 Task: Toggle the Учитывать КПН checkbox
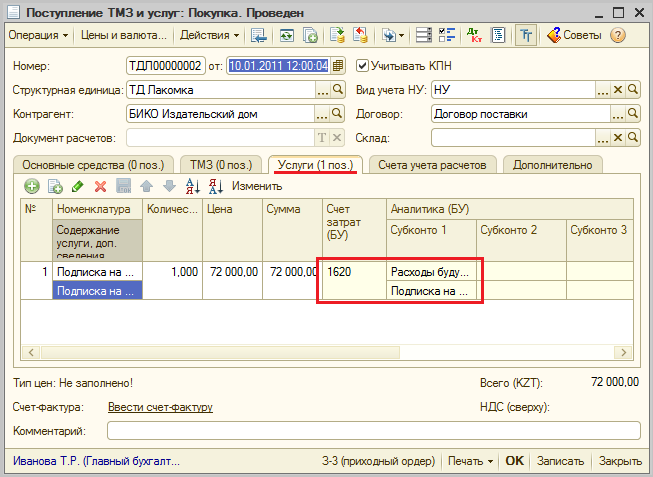363,66
